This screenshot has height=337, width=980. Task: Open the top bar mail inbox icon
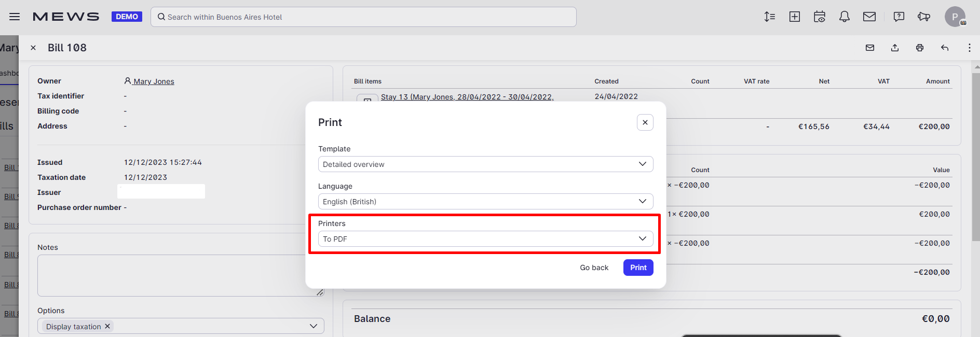pyautogui.click(x=869, y=17)
